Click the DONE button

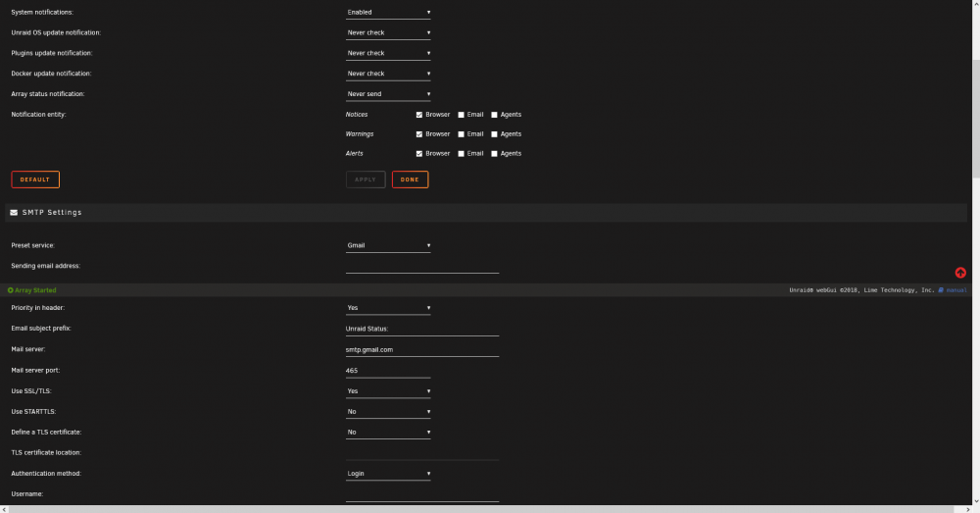[x=410, y=180]
